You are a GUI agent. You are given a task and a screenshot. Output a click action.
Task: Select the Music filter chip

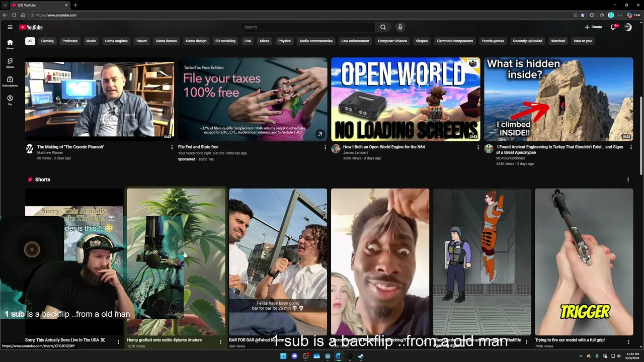[91, 41]
